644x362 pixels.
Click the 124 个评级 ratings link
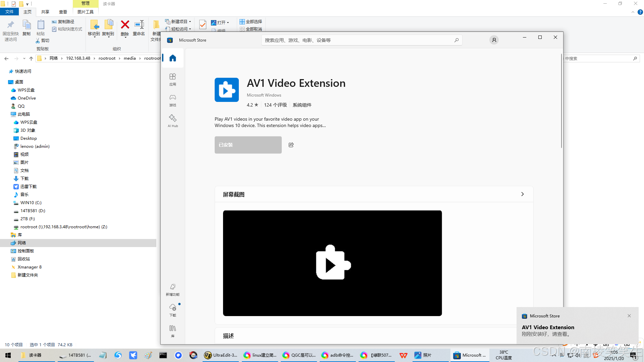click(275, 105)
